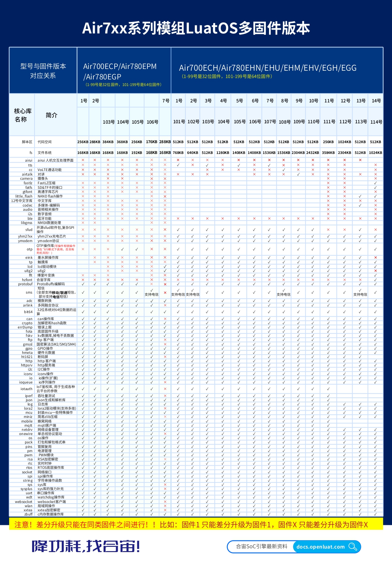Select the Air700ECH/Air780EHN header group
This screenshot has width=392, height=566.
(268, 68)
